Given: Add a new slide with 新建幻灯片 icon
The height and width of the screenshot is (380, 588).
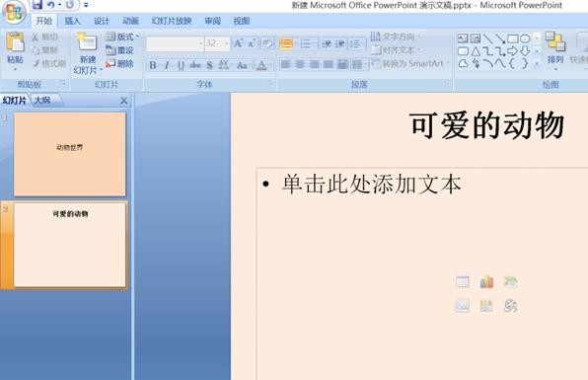Looking at the screenshot, I should (87, 42).
